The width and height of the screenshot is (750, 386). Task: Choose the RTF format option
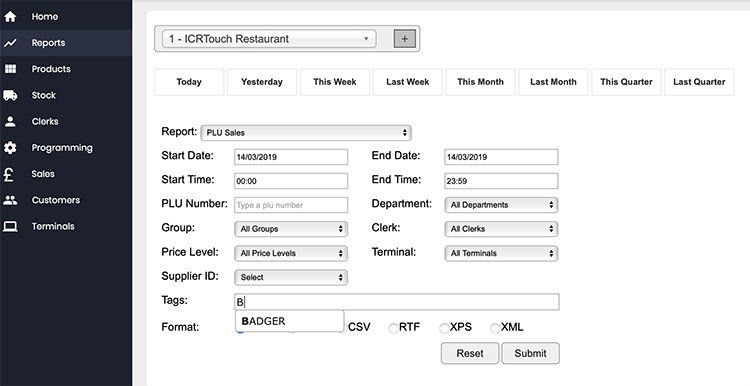tap(393, 329)
